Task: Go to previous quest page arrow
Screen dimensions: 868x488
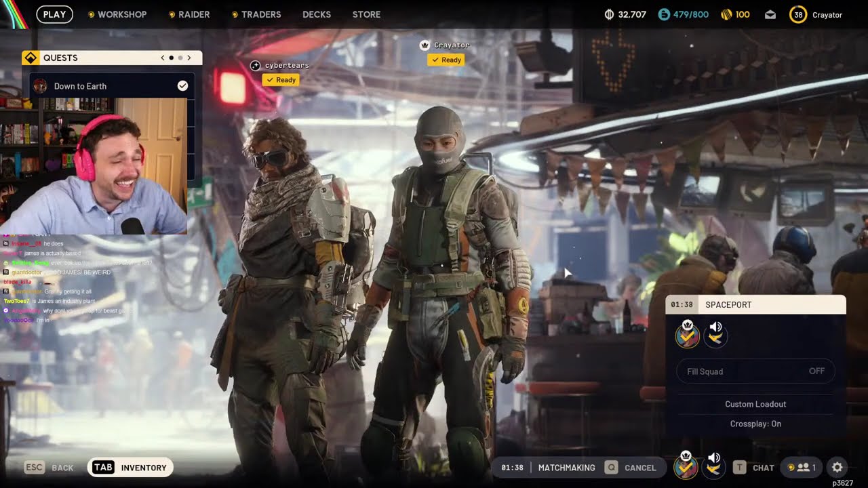Action: [163, 58]
